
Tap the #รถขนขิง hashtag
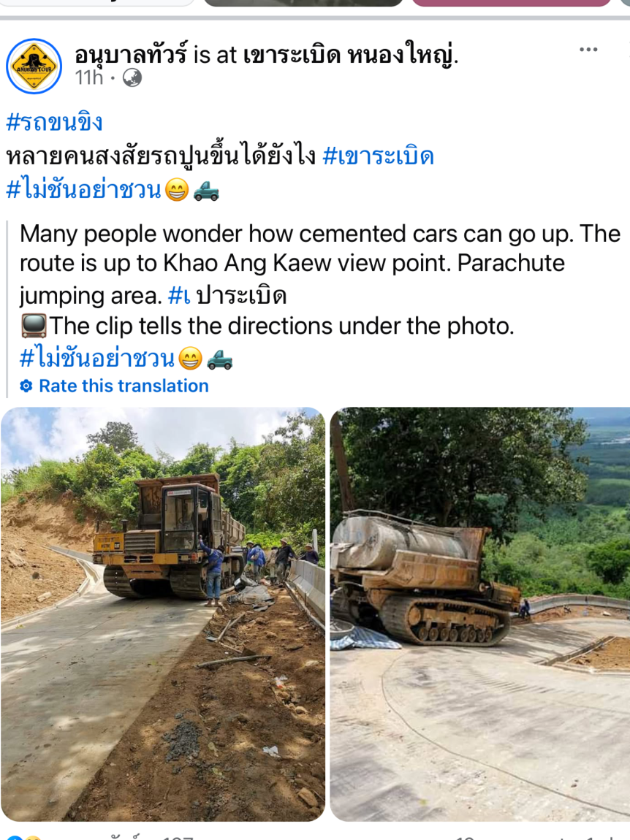[x=54, y=122]
